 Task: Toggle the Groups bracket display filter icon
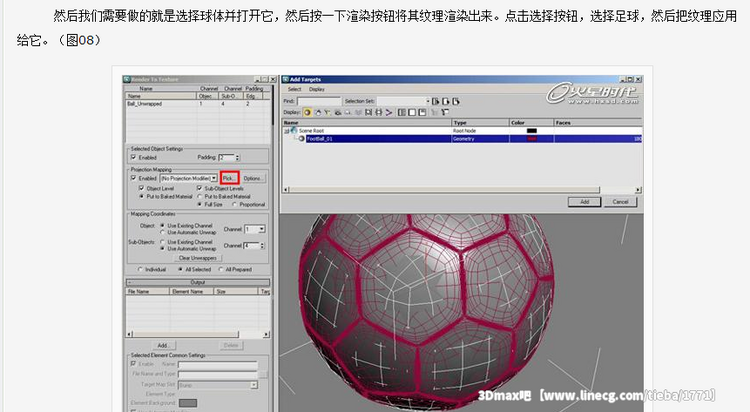coord(368,112)
